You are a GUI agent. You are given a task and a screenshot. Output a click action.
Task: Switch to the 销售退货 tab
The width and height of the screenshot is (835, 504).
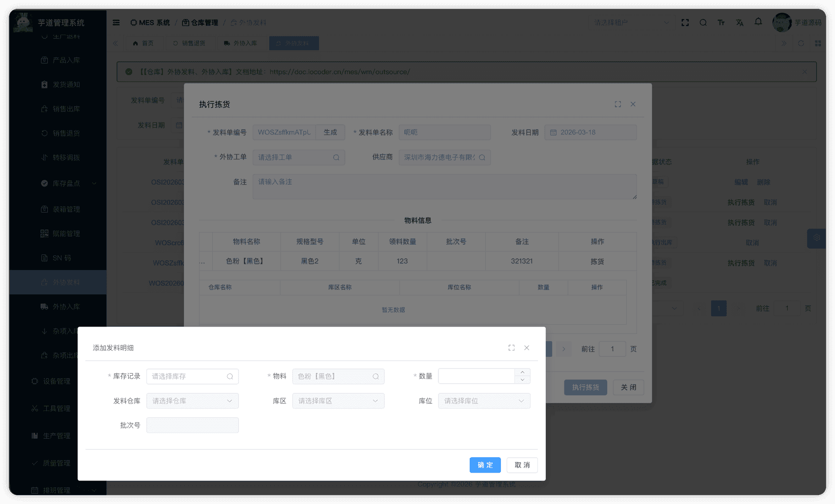coord(190,43)
